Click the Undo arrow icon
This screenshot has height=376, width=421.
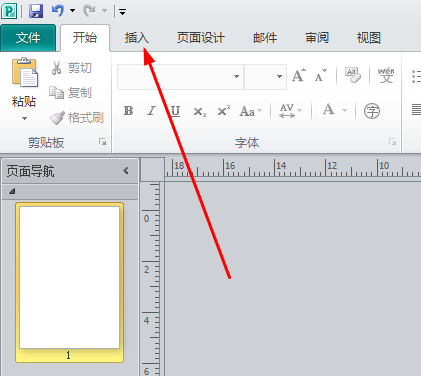coord(57,11)
